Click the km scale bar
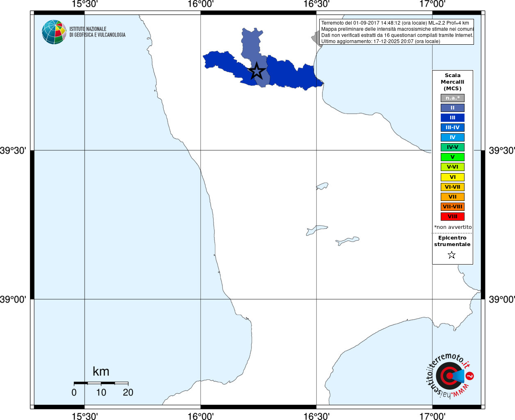 click(x=101, y=383)
